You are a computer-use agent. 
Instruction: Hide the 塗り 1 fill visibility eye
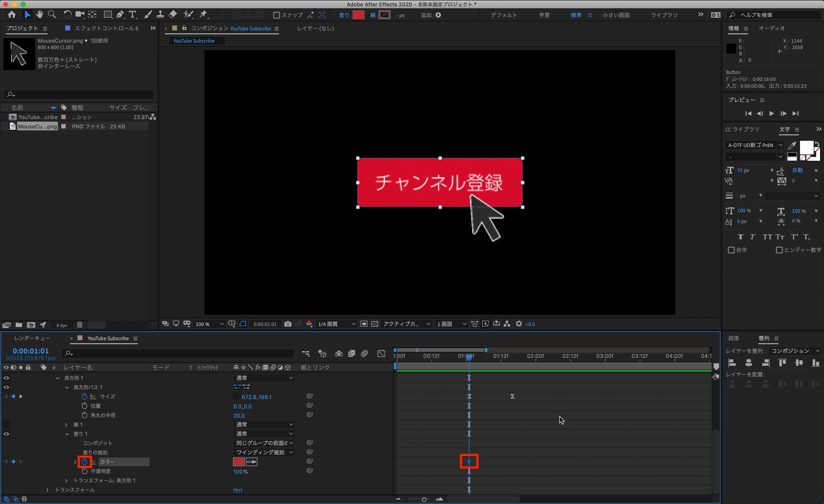coord(6,434)
